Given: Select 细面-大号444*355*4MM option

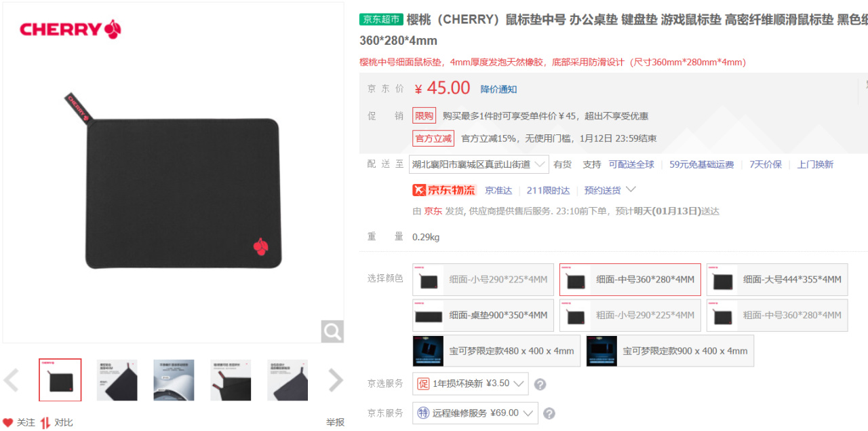Looking at the screenshot, I should pos(777,280).
